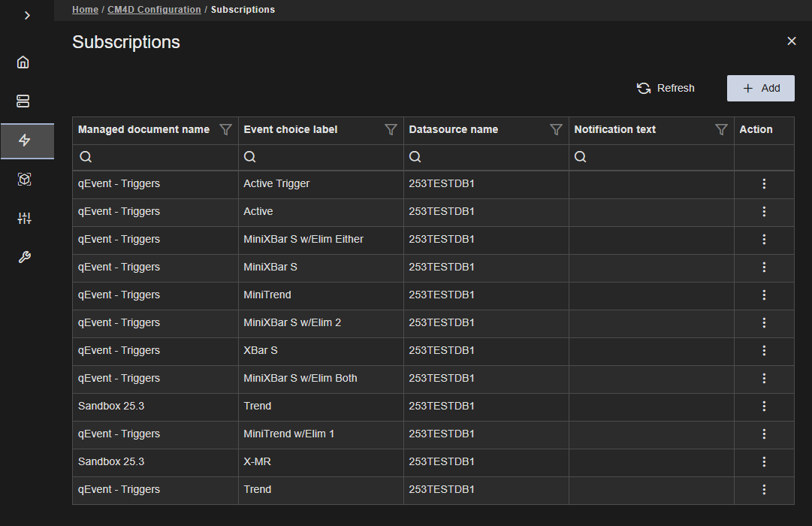Viewport: 812px width, 526px height.
Task: Expand the left sidebar with chevron
Action: pyautogui.click(x=27, y=15)
